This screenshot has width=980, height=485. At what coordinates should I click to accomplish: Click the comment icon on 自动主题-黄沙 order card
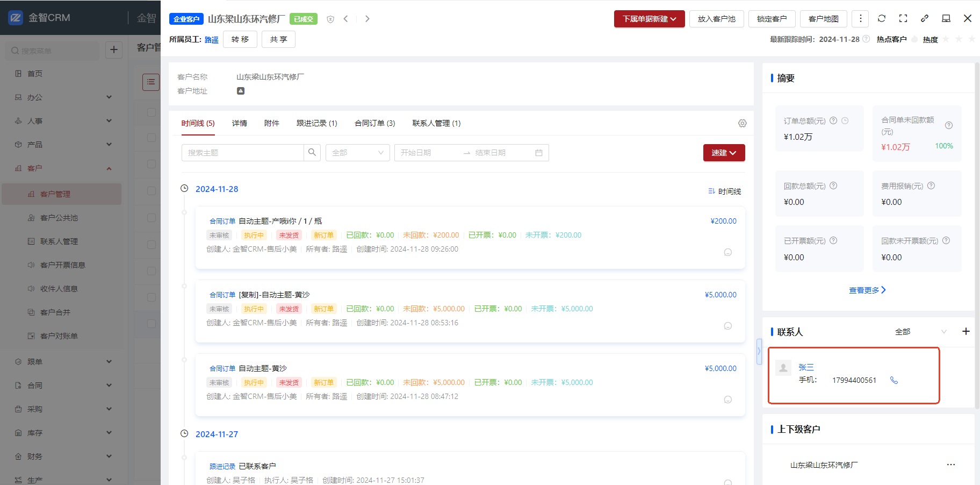[x=728, y=400]
